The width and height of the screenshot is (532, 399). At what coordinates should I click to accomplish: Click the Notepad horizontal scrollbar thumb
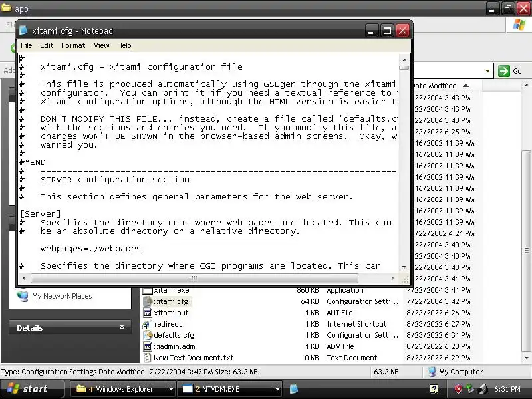(x=194, y=278)
